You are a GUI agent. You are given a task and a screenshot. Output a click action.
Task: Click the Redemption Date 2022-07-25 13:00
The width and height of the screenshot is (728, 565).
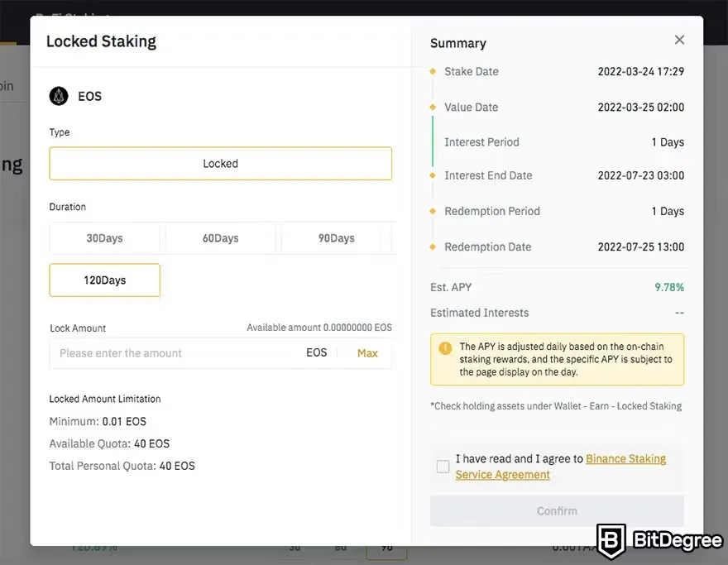640,247
